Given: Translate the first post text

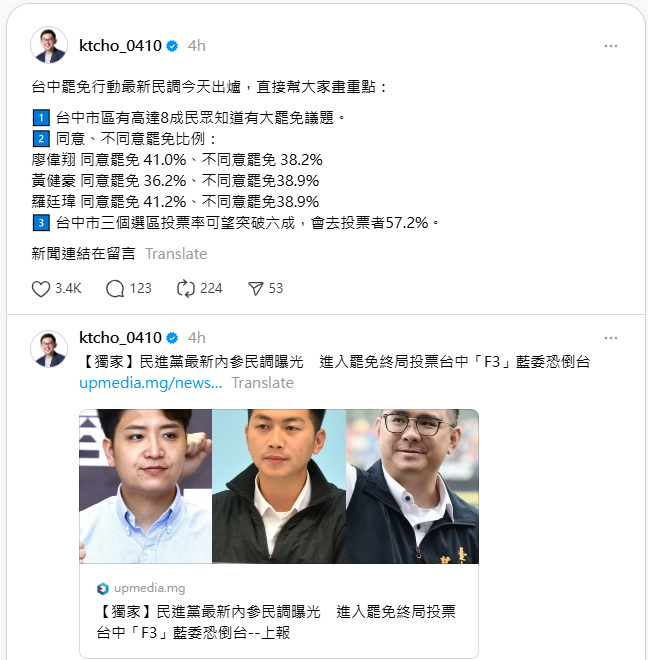Looking at the screenshot, I should pos(176,254).
